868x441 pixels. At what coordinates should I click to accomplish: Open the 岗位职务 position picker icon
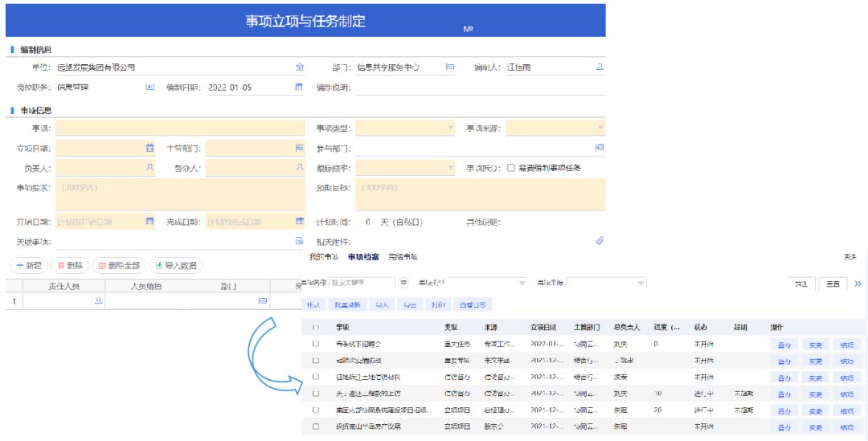pyautogui.click(x=149, y=87)
